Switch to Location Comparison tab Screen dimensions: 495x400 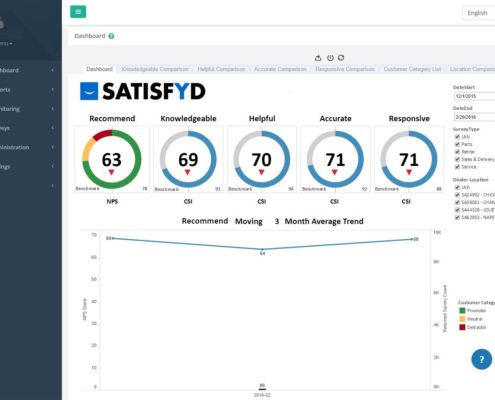pos(471,69)
